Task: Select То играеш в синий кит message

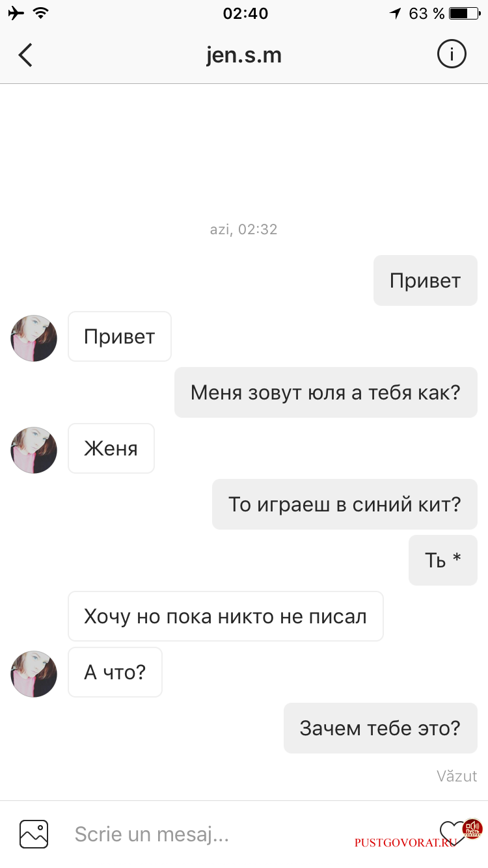Action: 345,504
